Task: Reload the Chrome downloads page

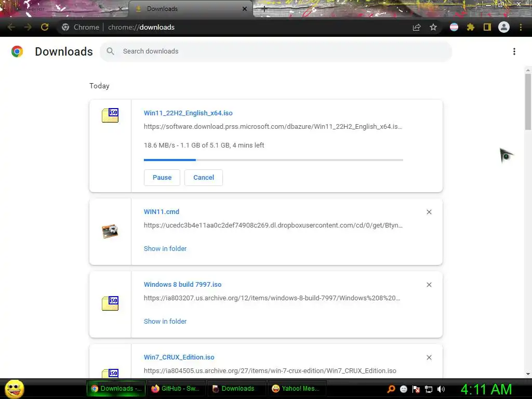Action: [x=45, y=27]
